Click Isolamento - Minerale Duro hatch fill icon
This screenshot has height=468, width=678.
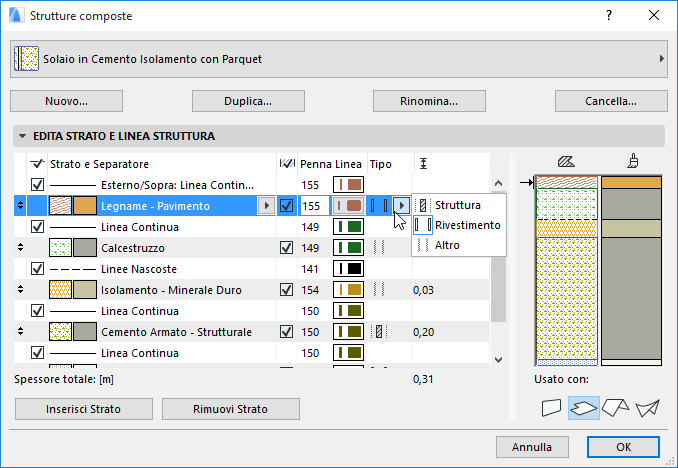click(x=60, y=290)
